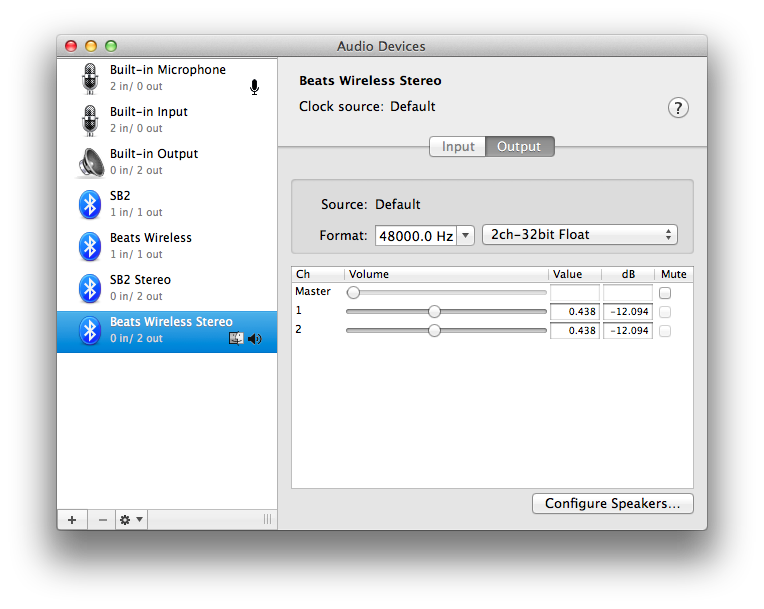This screenshot has height=609, width=764.
Task: Click the Master dB field
Action: click(x=628, y=293)
